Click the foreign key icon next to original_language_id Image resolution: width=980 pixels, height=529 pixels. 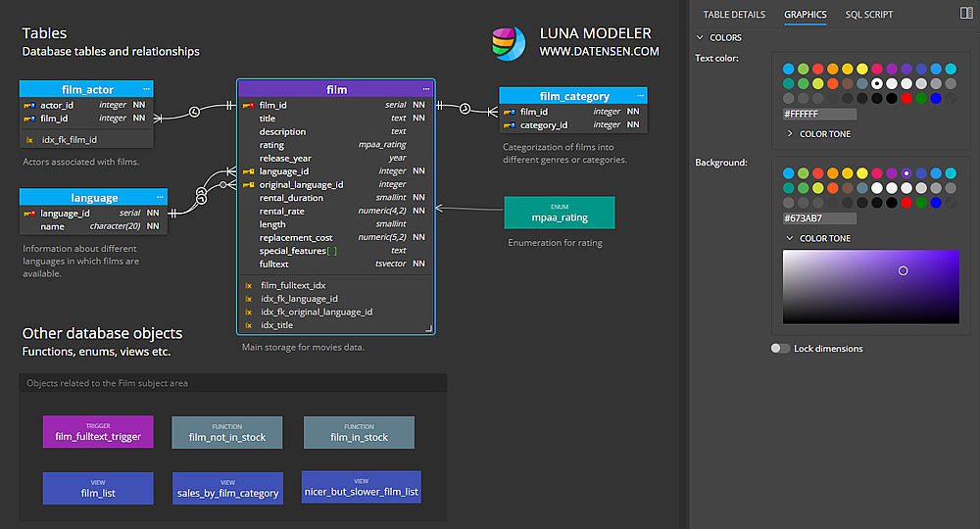click(248, 185)
